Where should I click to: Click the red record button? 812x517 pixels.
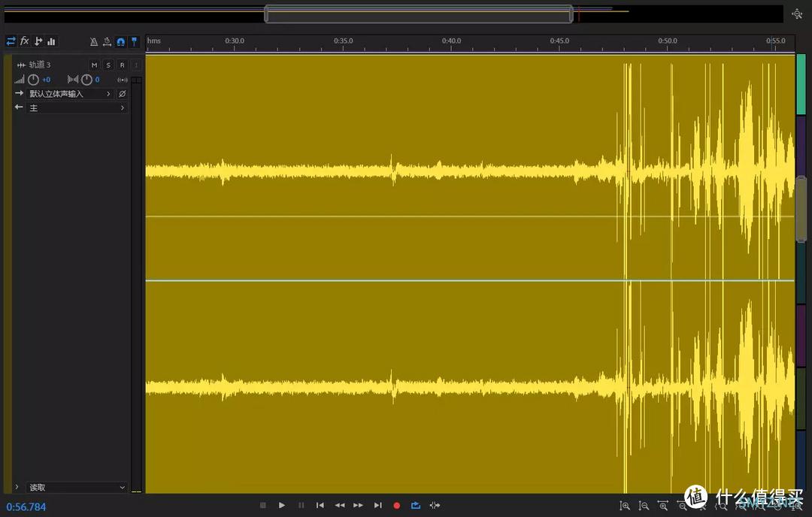pos(397,506)
